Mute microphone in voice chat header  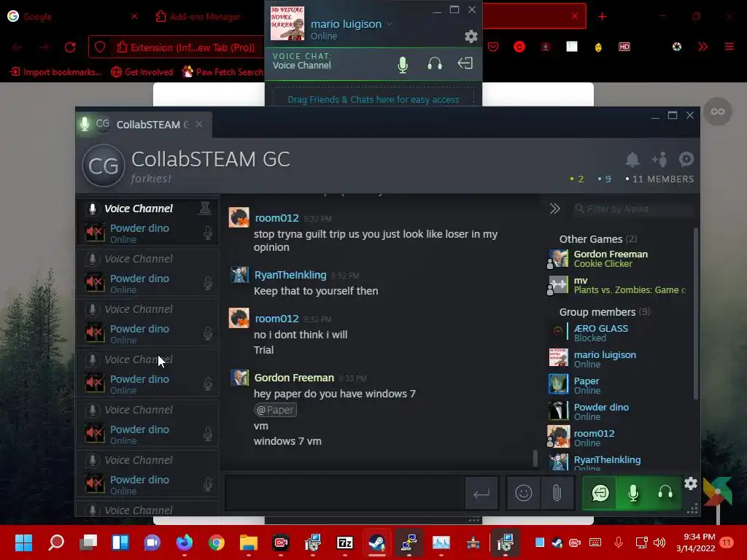tap(403, 64)
